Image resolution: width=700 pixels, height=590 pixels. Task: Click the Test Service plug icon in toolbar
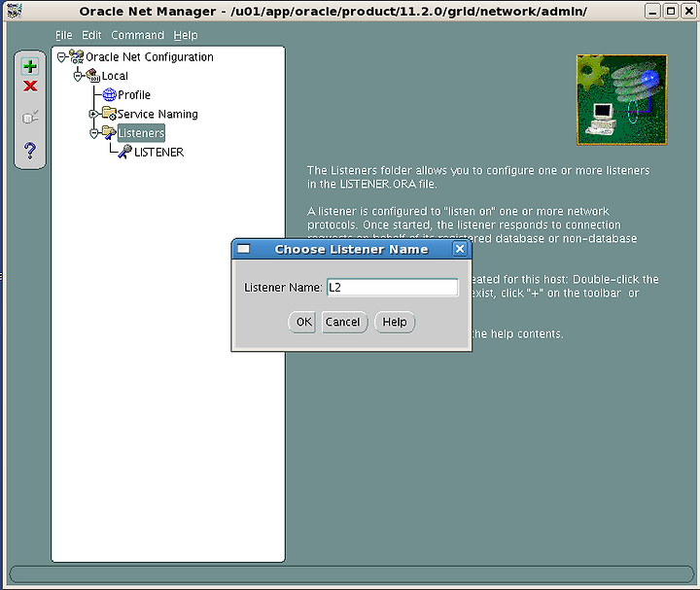tap(30, 118)
